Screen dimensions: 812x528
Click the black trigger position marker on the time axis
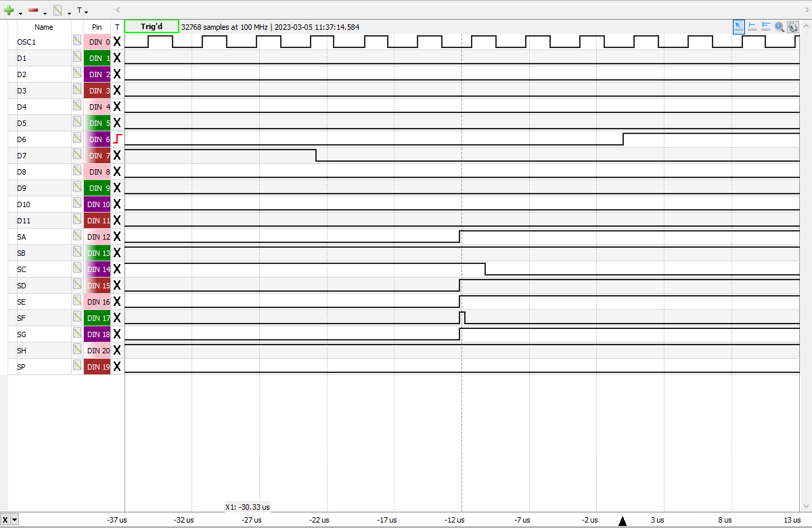click(623, 521)
